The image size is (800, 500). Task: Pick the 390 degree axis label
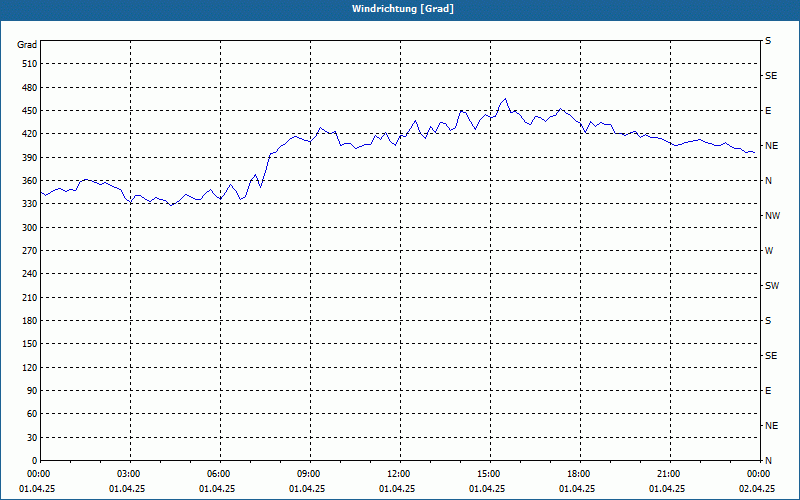click(30, 158)
